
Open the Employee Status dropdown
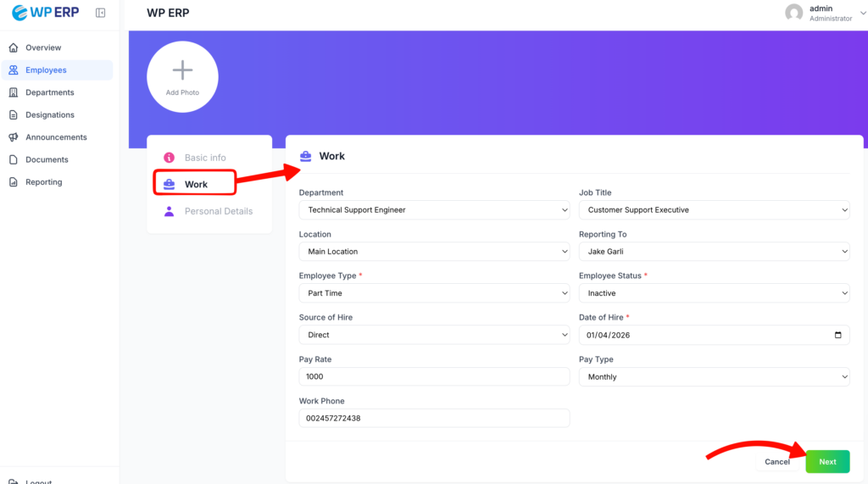(x=714, y=293)
